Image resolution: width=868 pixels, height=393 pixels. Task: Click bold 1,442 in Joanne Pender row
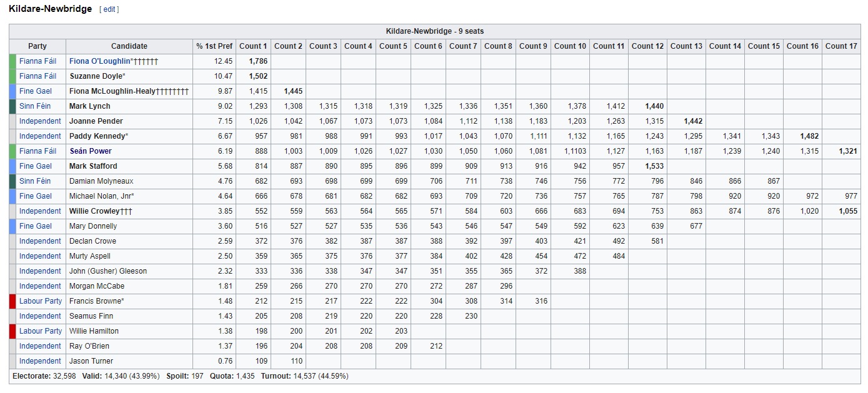(693, 121)
